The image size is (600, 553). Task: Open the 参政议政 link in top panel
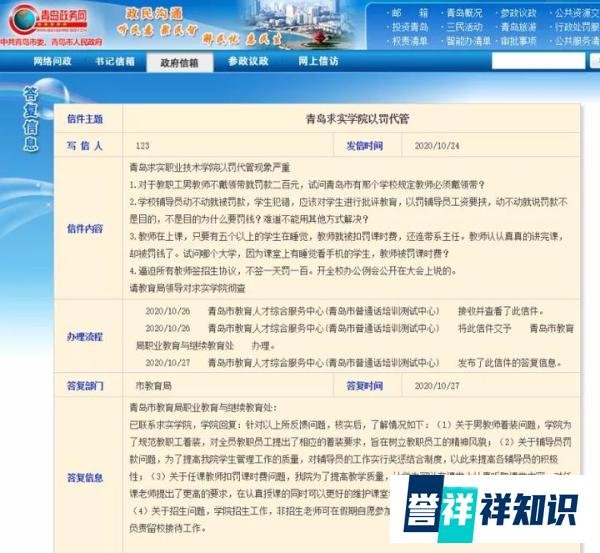(x=518, y=13)
